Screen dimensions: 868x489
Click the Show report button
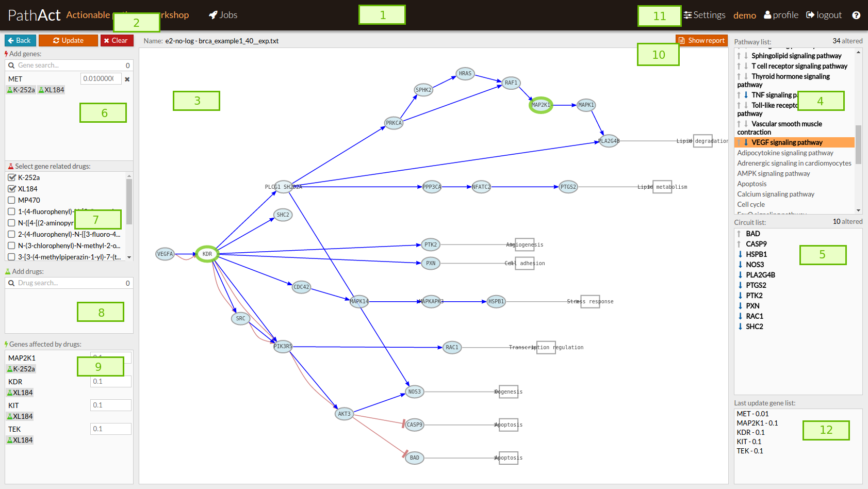pyautogui.click(x=701, y=40)
